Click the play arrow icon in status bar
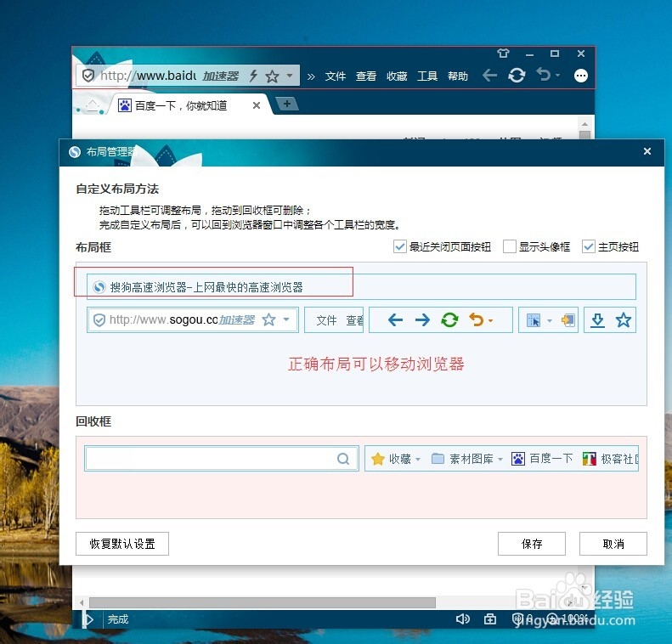 [x=88, y=619]
